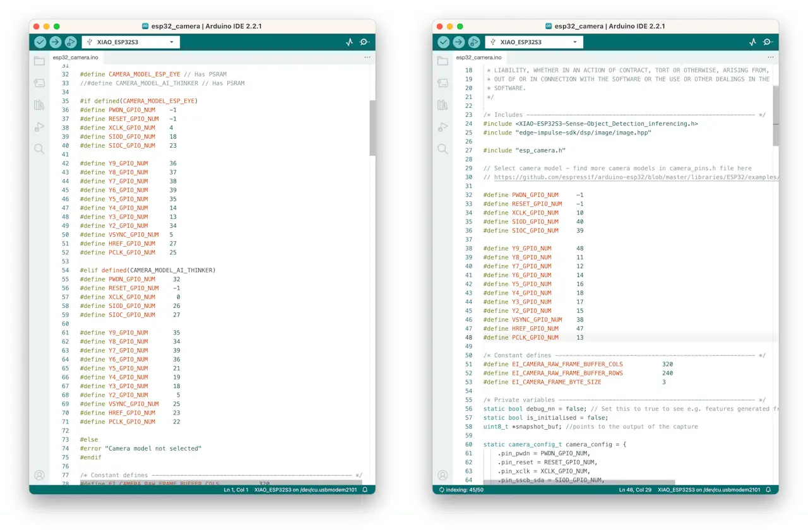
Task: Click the user account icon in left window
Action: [x=39, y=475]
